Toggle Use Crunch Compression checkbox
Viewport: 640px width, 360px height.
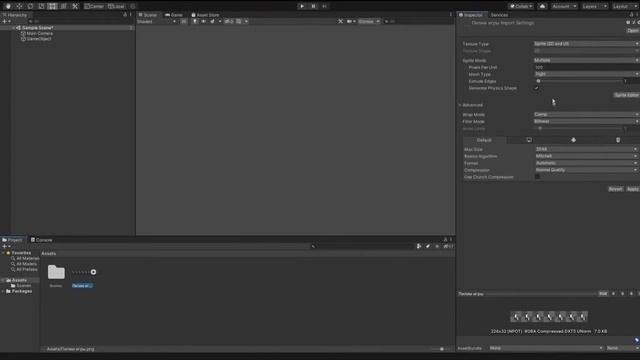[x=538, y=177]
